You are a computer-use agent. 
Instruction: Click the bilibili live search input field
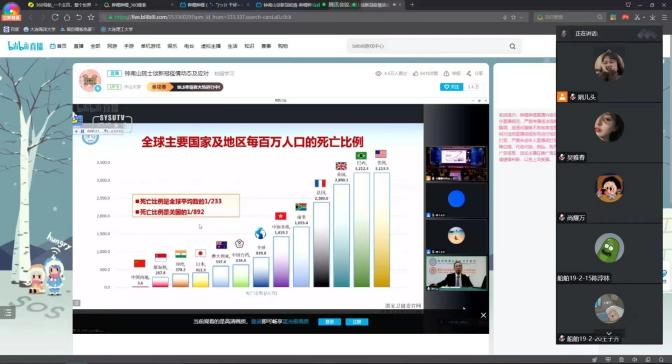(x=428, y=46)
